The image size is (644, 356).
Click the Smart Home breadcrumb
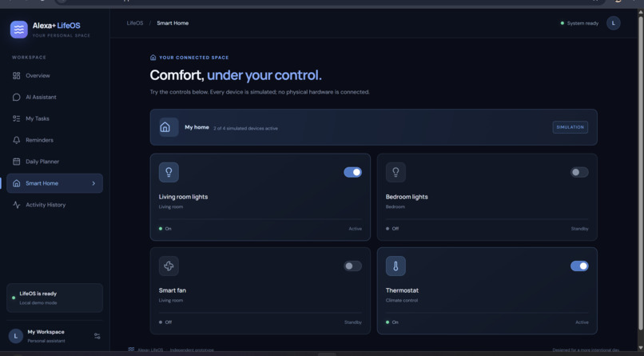click(x=173, y=23)
